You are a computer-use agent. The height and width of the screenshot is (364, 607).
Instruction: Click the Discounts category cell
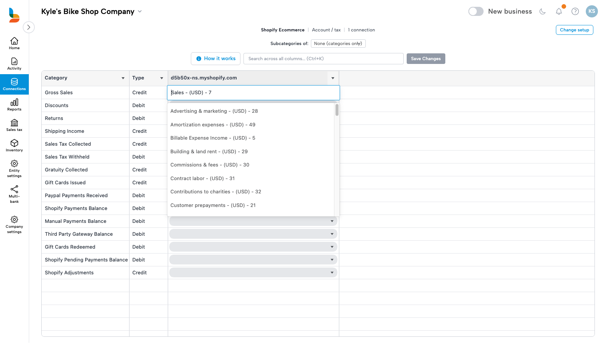tap(85, 106)
